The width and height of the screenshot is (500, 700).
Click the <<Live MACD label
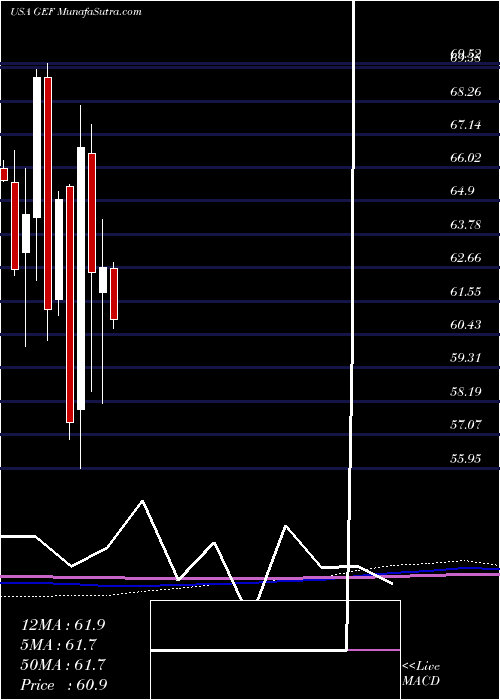pyautogui.click(x=421, y=674)
